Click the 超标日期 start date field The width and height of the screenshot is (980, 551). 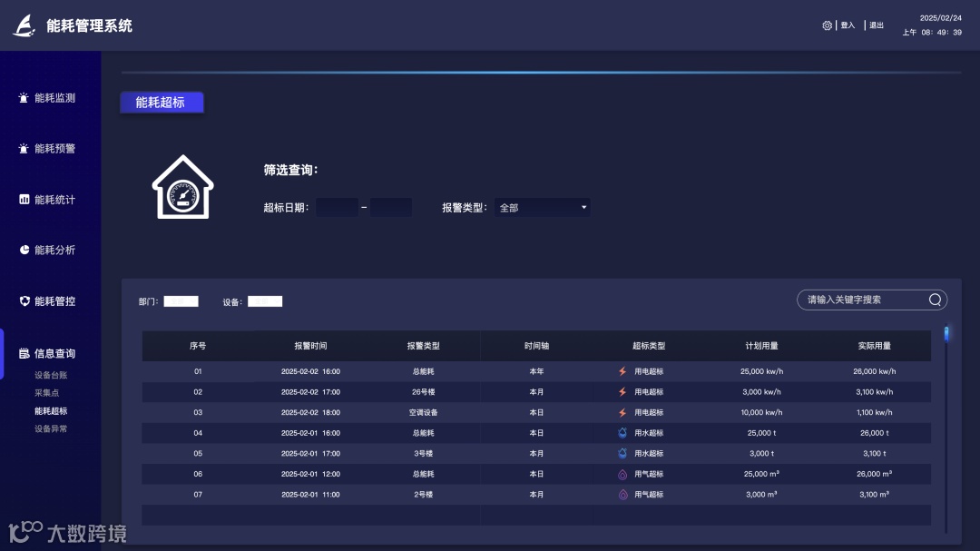pos(337,208)
